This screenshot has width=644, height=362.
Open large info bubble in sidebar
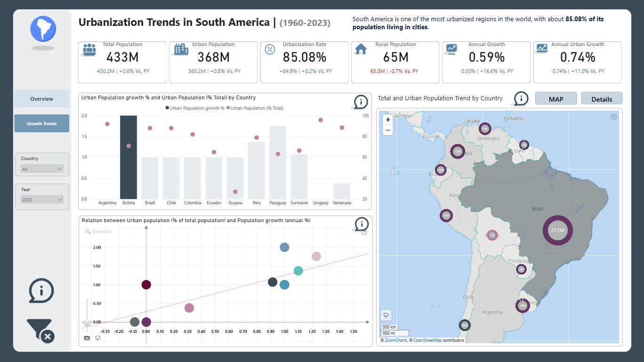[41, 290]
